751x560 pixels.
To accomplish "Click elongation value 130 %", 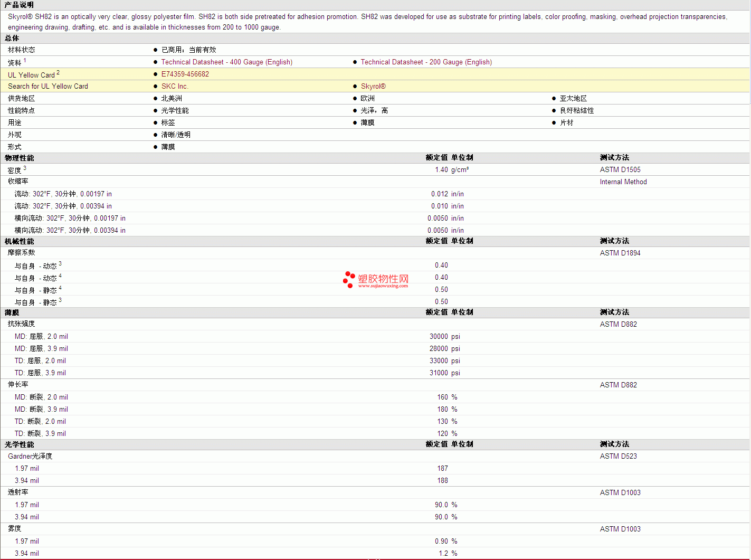I will 447,421.
